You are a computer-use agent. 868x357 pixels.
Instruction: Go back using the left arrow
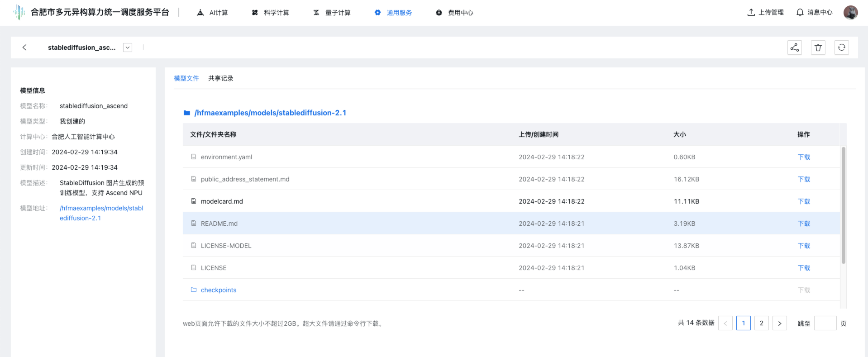click(24, 48)
